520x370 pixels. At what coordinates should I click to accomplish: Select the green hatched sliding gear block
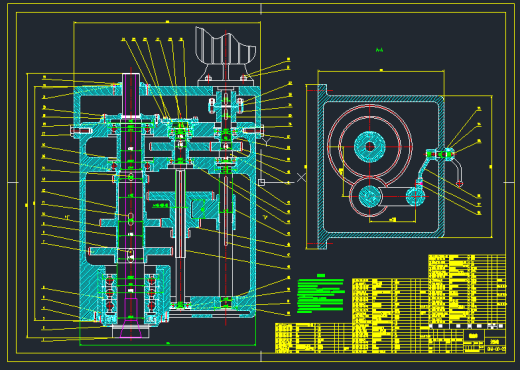(202, 209)
